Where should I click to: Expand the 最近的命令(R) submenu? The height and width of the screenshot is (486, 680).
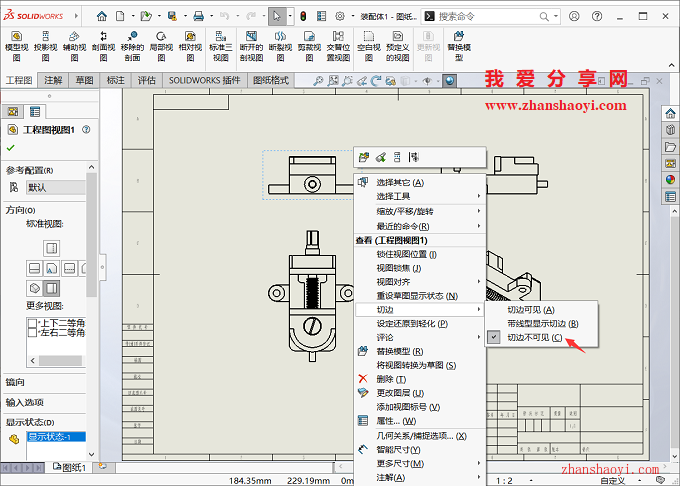click(420, 226)
